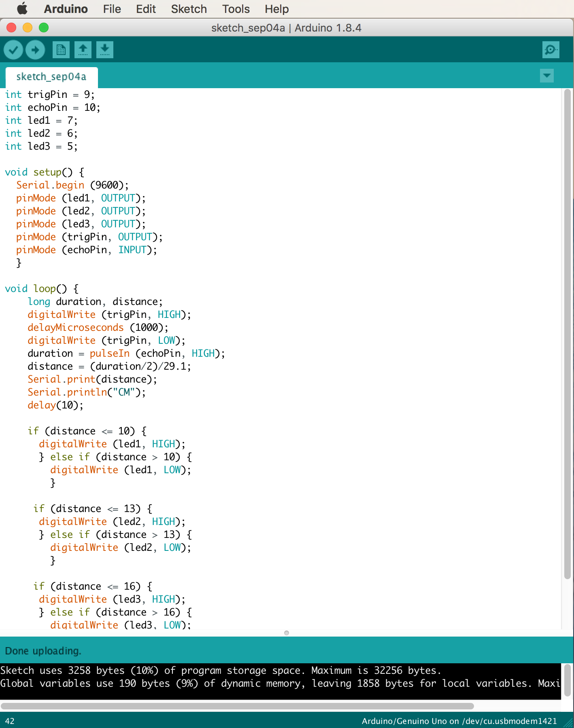This screenshot has width=574, height=728.
Task: Click the editor-console divider handle
Action: tap(287, 633)
